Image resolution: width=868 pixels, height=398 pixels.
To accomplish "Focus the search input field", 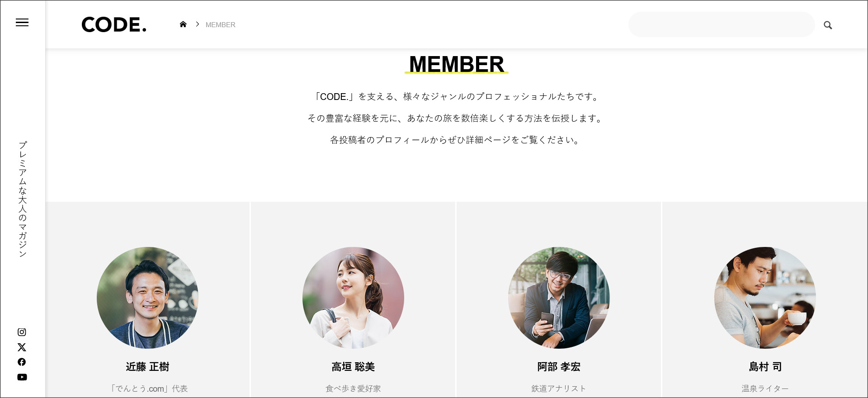I will click(x=722, y=24).
